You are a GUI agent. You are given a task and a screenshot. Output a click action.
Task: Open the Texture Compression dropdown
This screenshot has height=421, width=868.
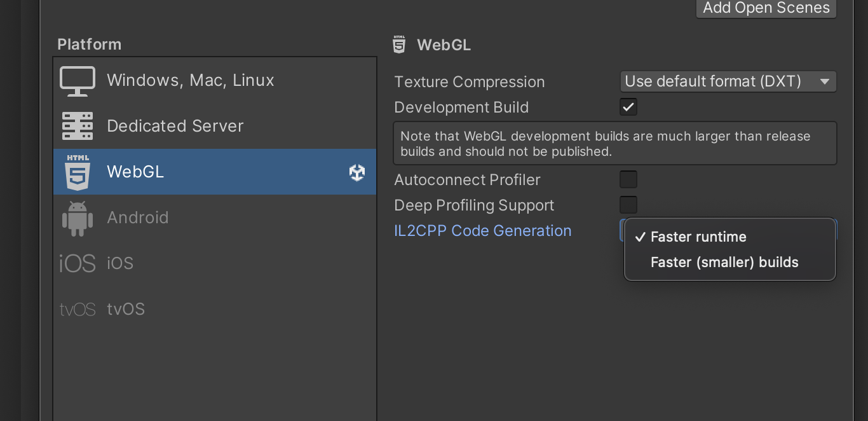(728, 81)
